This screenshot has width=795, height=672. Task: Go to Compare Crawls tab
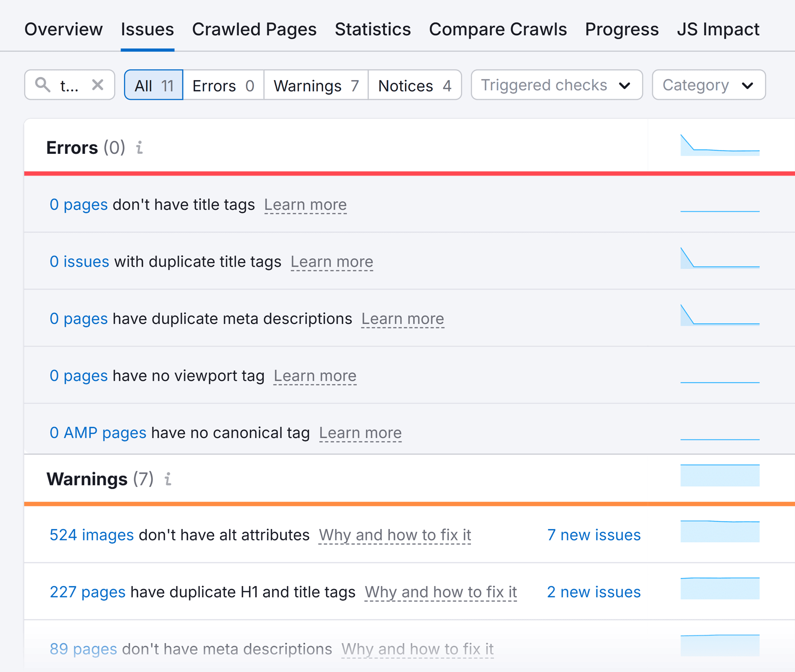coord(498,29)
